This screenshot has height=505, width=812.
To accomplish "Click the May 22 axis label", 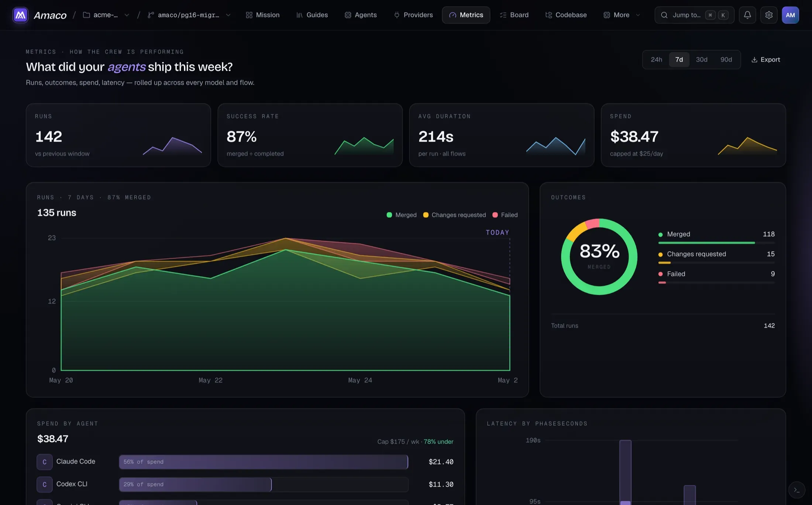I will [x=210, y=381].
